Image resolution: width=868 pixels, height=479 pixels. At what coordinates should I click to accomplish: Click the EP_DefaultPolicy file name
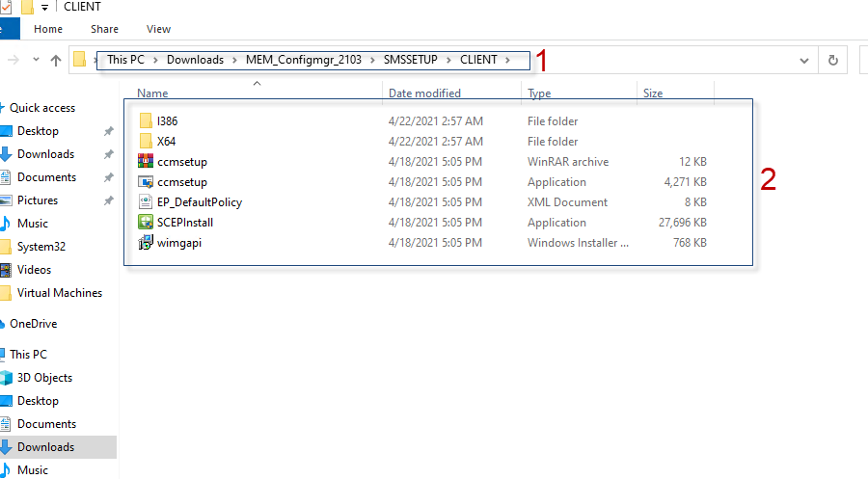[x=200, y=202]
